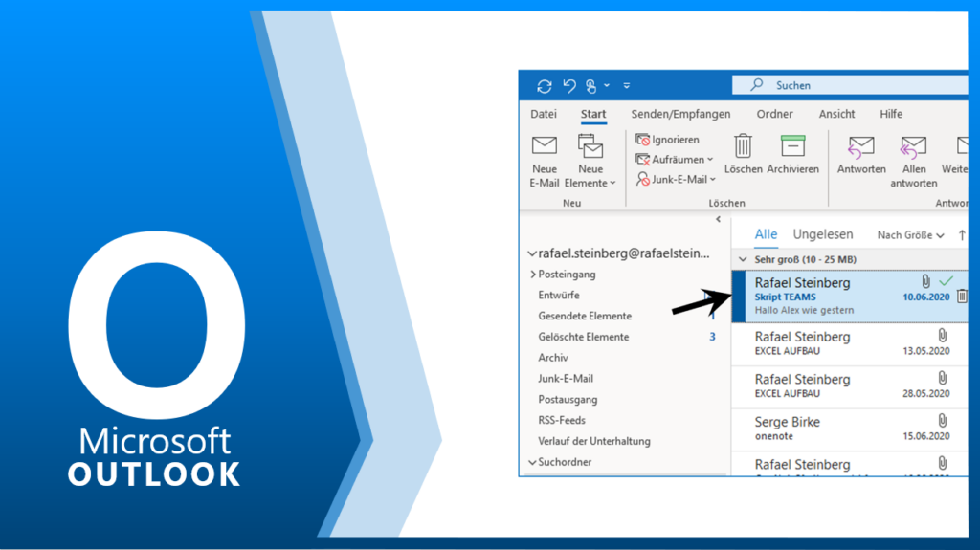Screen dimensions: 980x550
Task: Select Serge Birke onenote email
Action: (x=850, y=429)
